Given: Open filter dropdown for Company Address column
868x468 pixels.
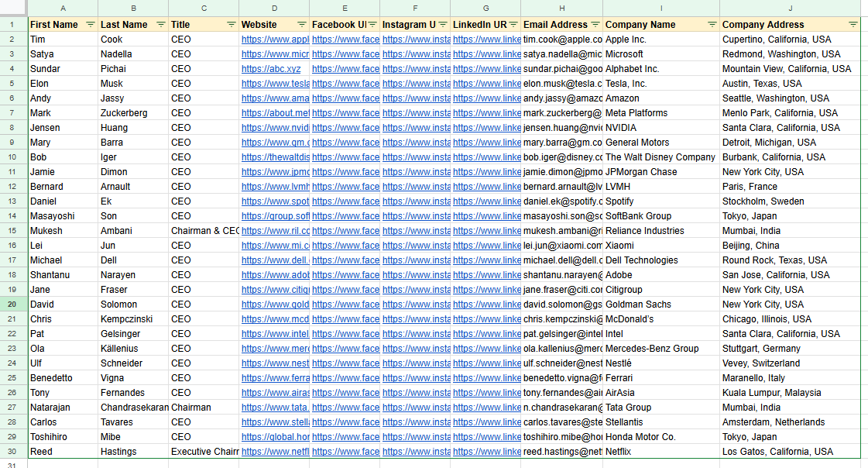Looking at the screenshot, I should (x=853, y=24).
